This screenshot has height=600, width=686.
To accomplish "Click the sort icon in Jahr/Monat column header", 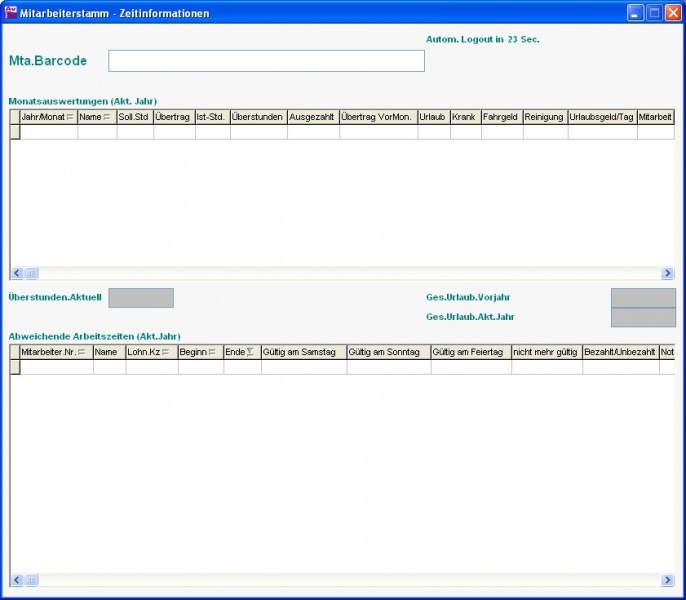I will coord(70,117).
